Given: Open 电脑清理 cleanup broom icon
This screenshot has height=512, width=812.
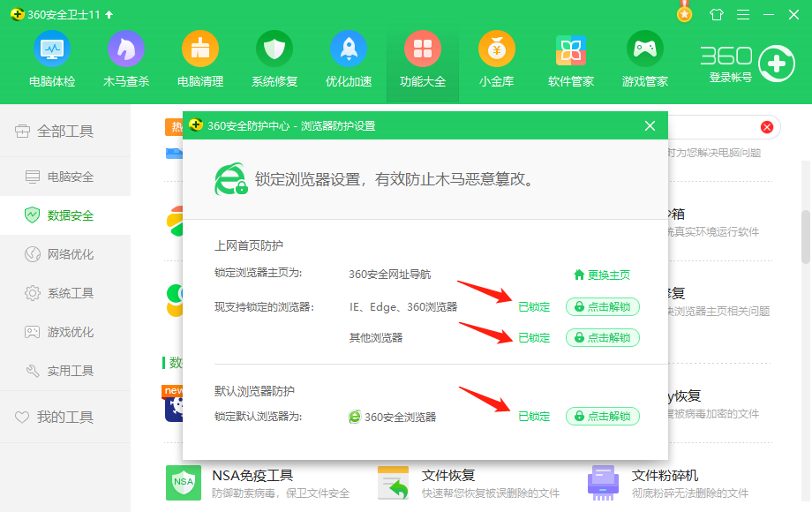Looking at the screenshot, I should [x=200, y=49].
